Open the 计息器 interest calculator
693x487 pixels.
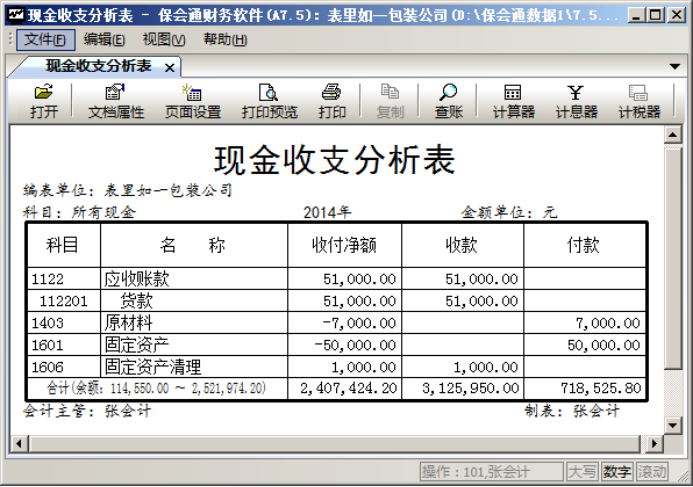point(576,101)
